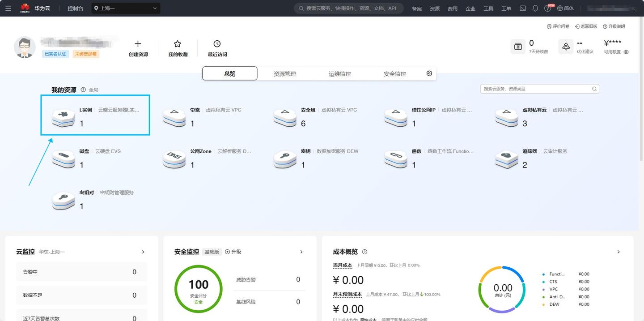Open 我的收藏 star icon

(178, 43)
